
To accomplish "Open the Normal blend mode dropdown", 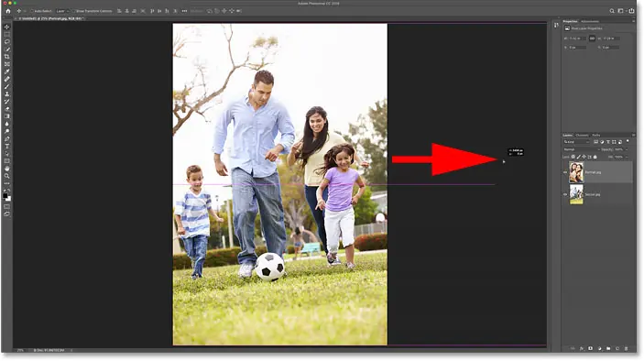I will point(581,149).
